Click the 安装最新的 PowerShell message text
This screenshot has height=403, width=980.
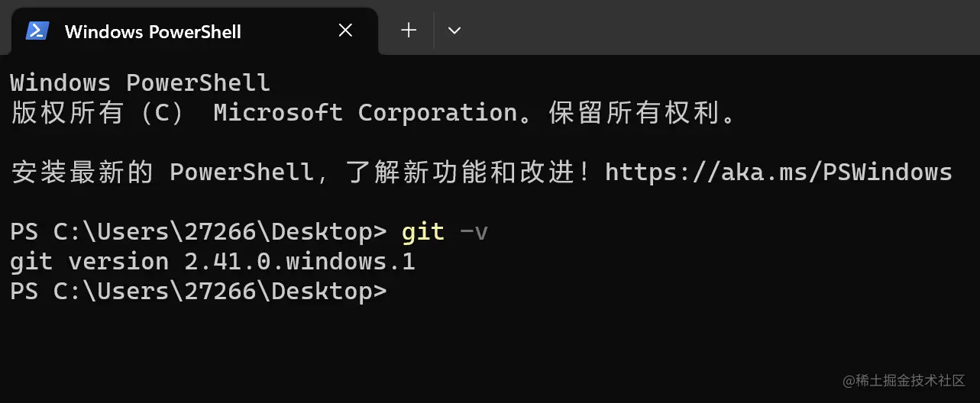pos(162,172)
